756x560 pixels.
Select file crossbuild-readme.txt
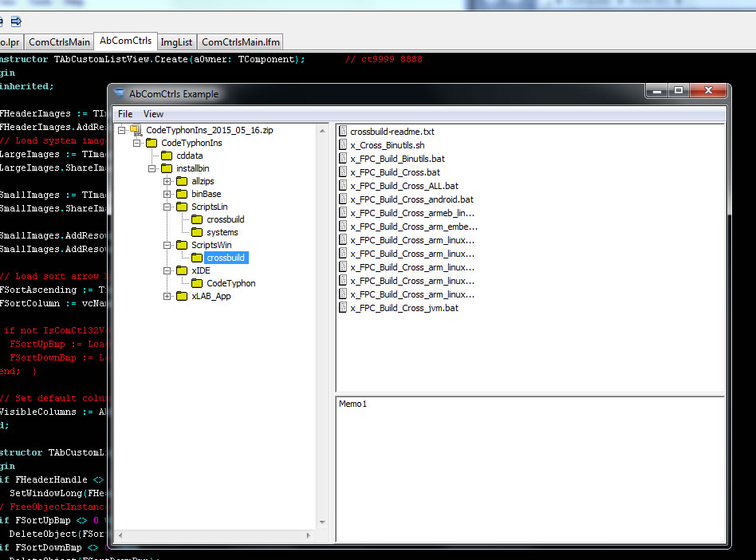click(392, 132)
